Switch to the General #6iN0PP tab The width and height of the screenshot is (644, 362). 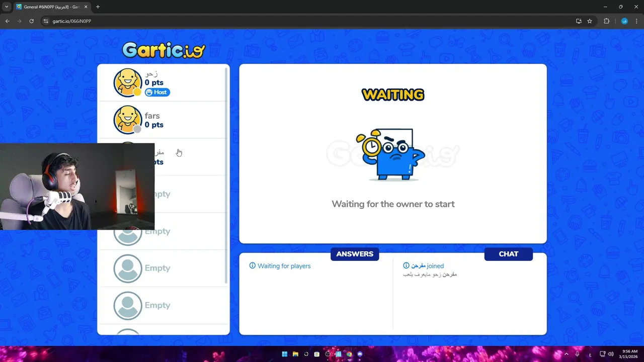tap(52, 7)
